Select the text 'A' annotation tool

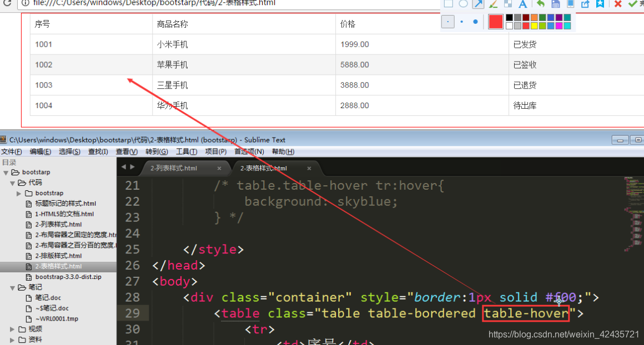pos(522,4)
